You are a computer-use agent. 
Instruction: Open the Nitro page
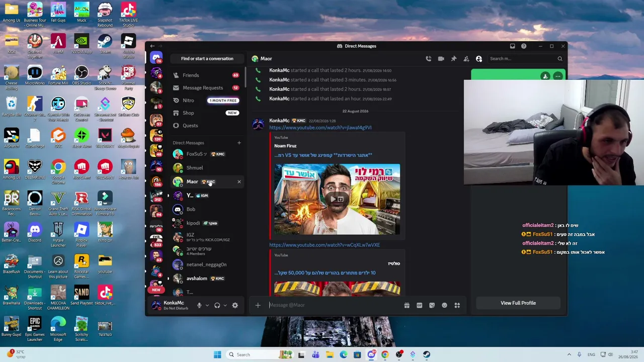pyautogui.click(x=206, y=101)
